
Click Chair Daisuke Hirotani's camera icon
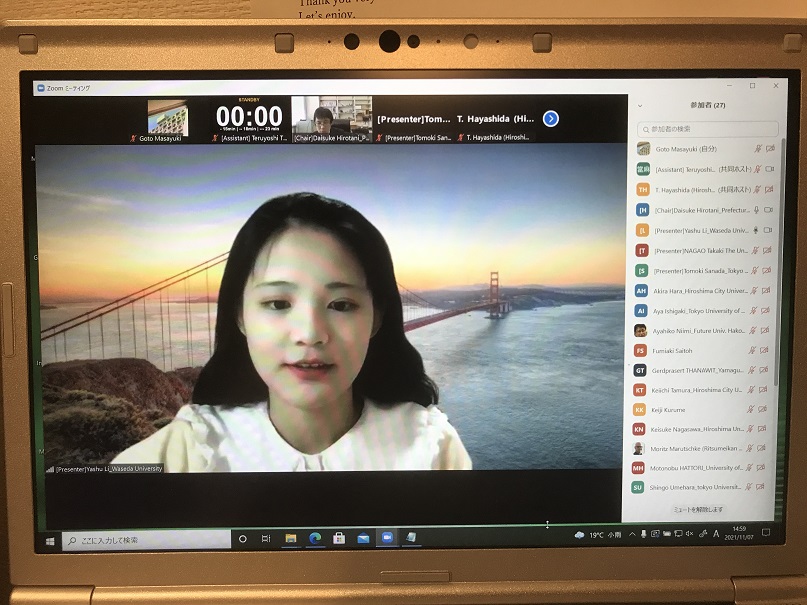point(768,210)
